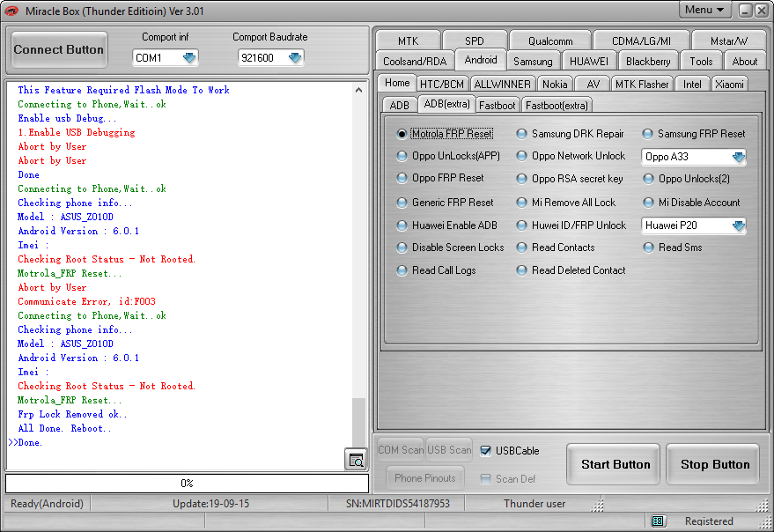
Task: Open the SPD tab
Action: 474,41
